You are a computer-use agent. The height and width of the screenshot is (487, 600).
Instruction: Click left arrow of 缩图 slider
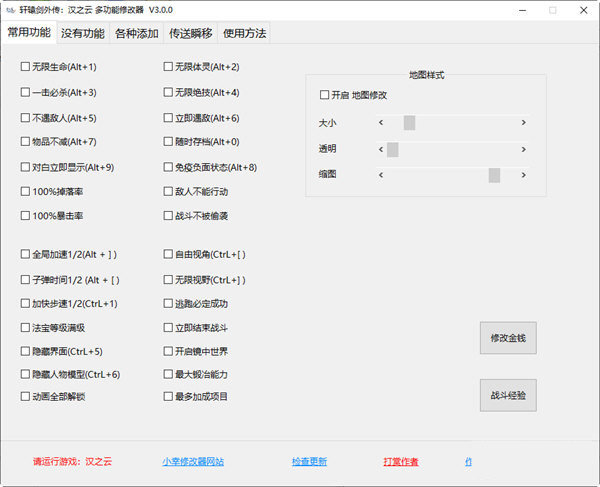(x=381, y=175)
